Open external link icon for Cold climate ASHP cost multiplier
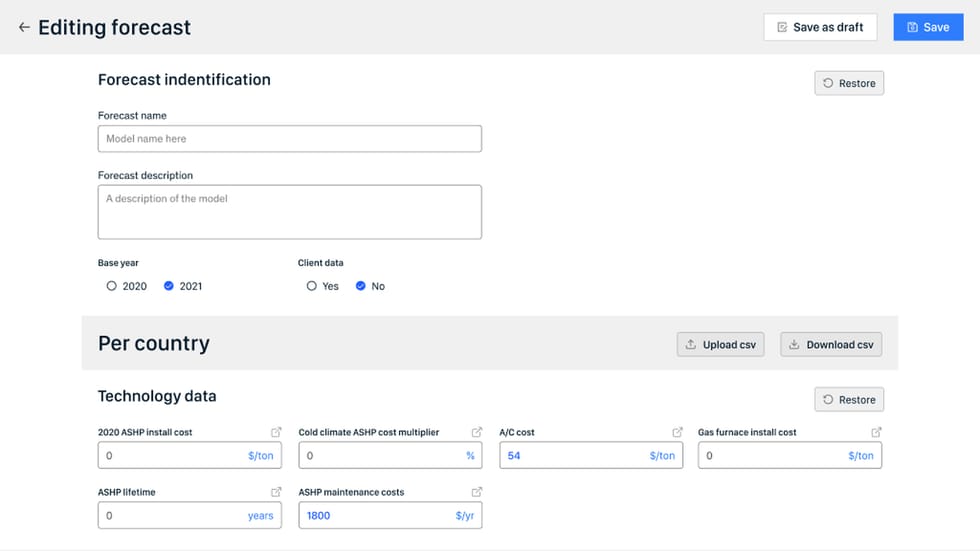Image resolution: width=980 pixels, height=551 pixels. pos(476,432)
